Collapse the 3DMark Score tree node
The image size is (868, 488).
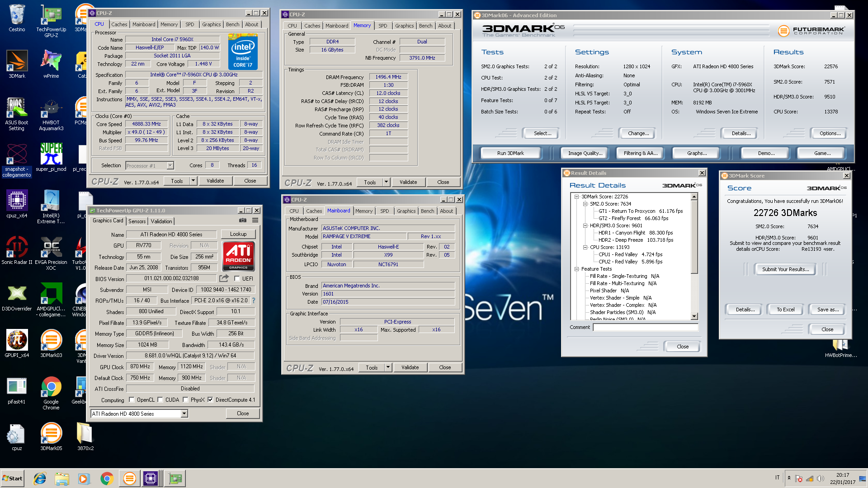[577, 197]
